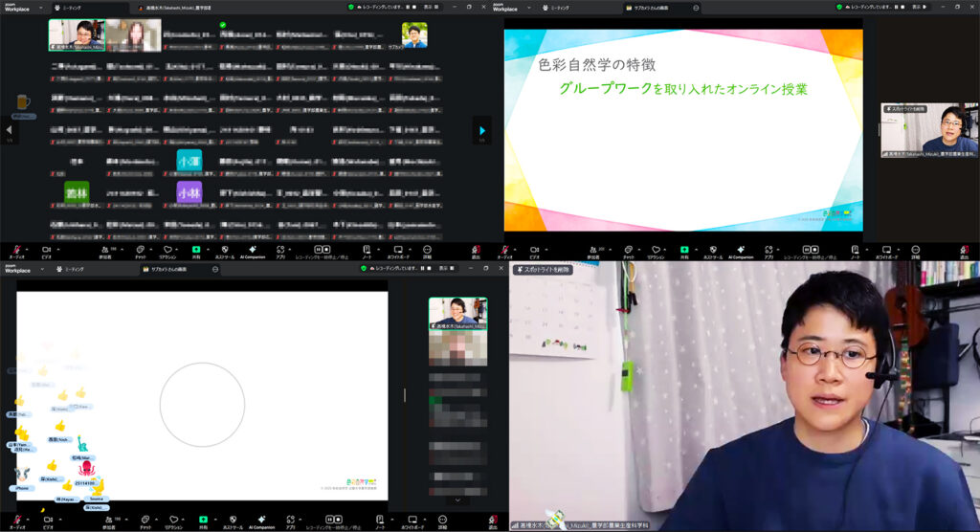Open 参加者 panel in the slide-sharing window
Image resolution: width=980 pixels, height=532 pixels.
pos(592,252)
